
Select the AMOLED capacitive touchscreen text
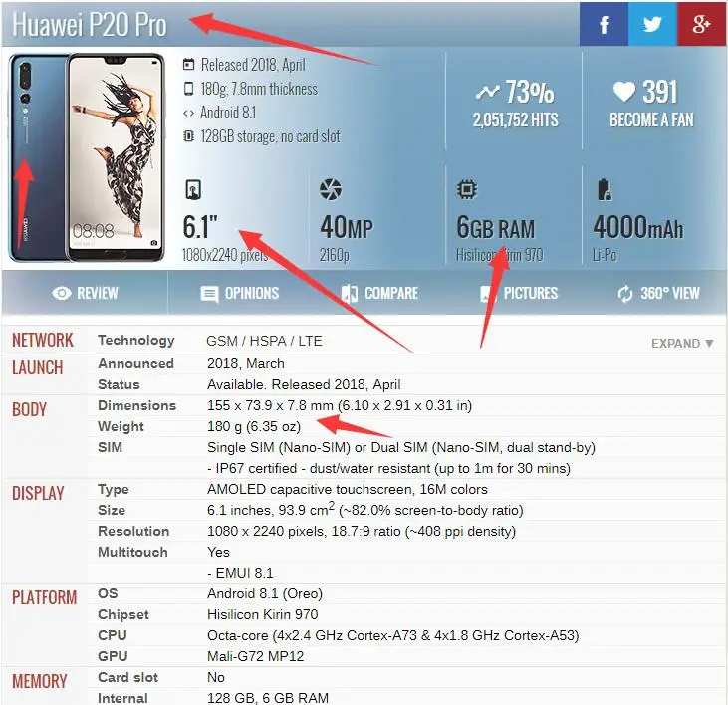coord(348,489)
